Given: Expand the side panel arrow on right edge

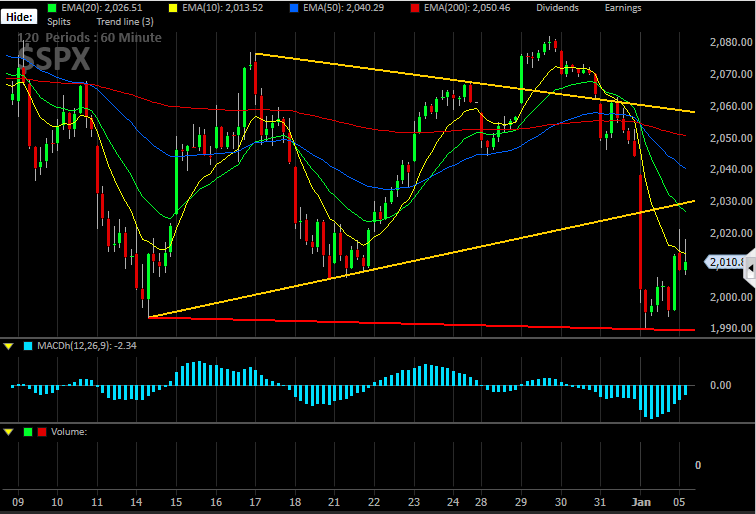Looking at the screenshot, I should 751,270.
